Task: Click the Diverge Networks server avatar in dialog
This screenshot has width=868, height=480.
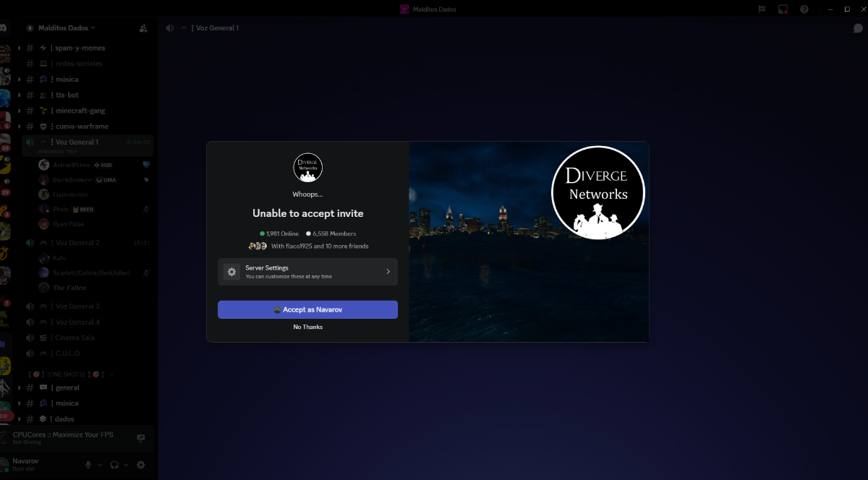Action: tap(307, 168)
